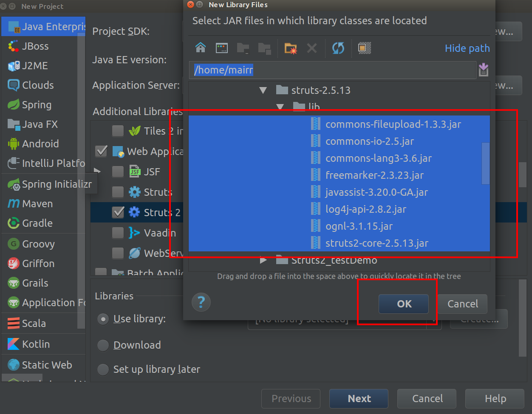Viewport: 532px width, 414px height.
Task: Select the Download radio button
Action: pos(103,346)
